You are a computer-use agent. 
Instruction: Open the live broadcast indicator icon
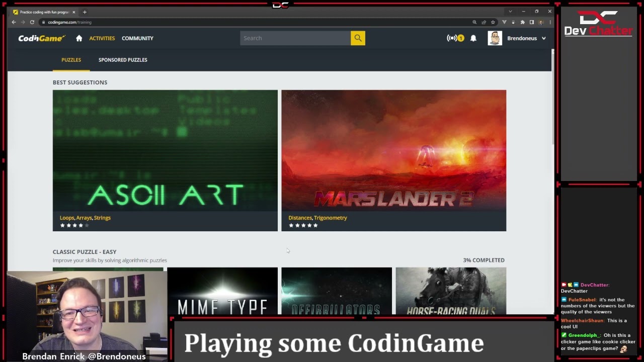452,38
